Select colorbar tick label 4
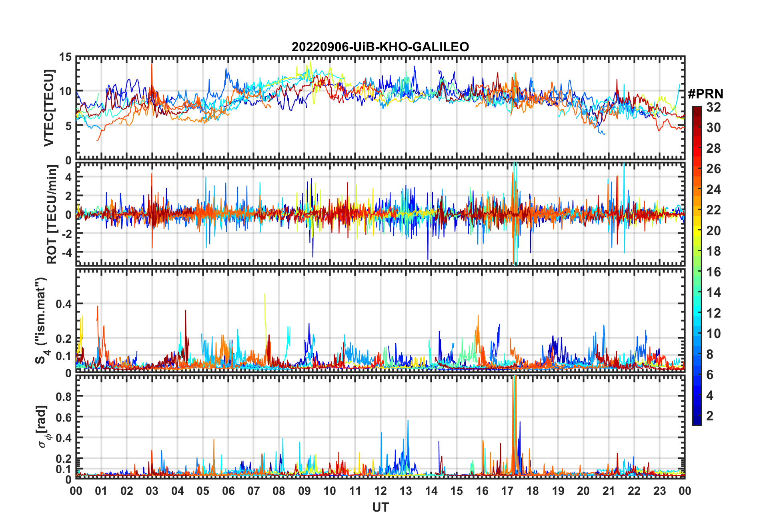 710,396
